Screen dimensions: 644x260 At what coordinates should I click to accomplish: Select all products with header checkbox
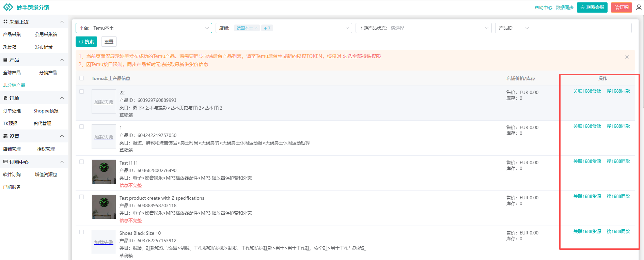[82, 78]
